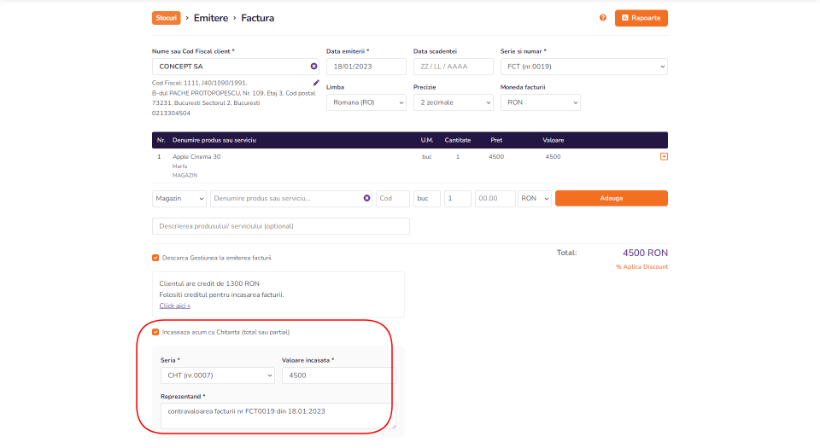820x448 pixels.
Task: Open the help question mark icon
Action: [x=602, y=18]
